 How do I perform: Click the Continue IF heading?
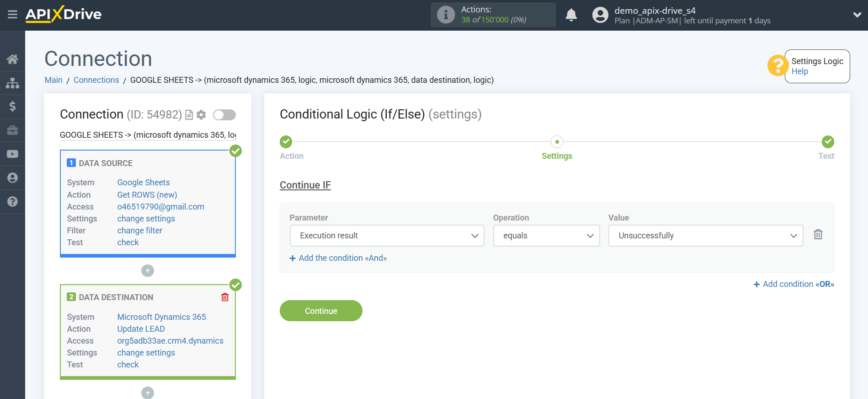click(305, 185)
